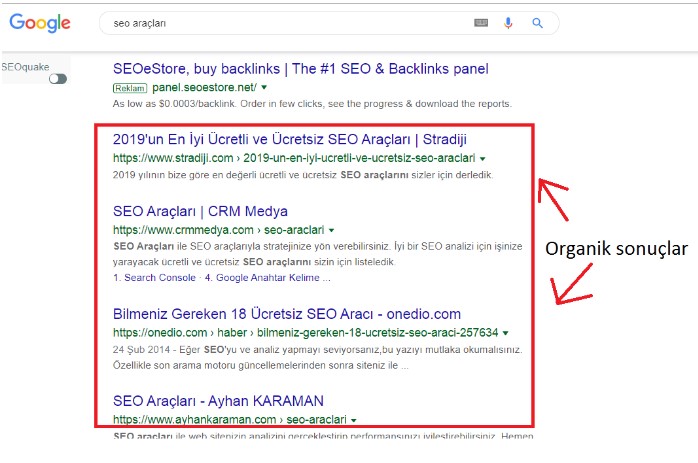Expand dropdown arrow beside stradiji.com URL

[x=483, y=158]
